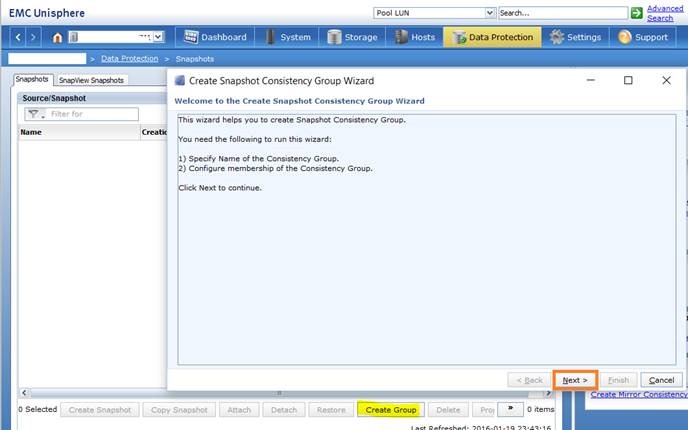The width and height of the screenshot is (688, 430).
Task: Click the Snapshots breadcrumb text
Action: 195,59
